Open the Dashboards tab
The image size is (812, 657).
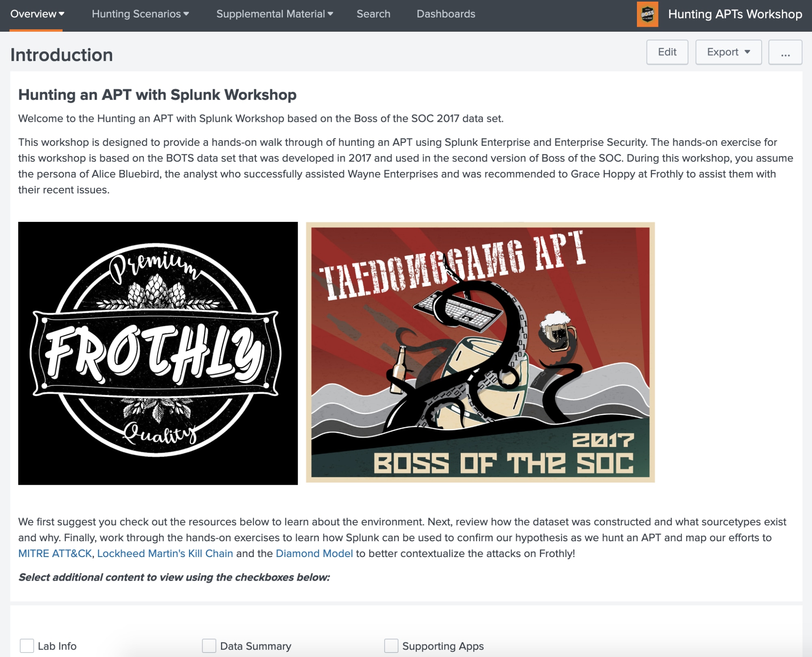446,14
